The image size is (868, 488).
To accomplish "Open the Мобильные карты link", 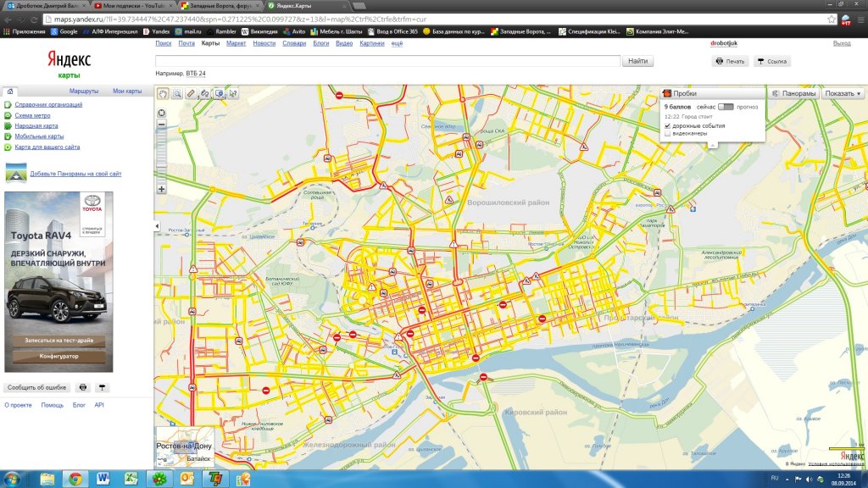I will [x=39, y=136].
